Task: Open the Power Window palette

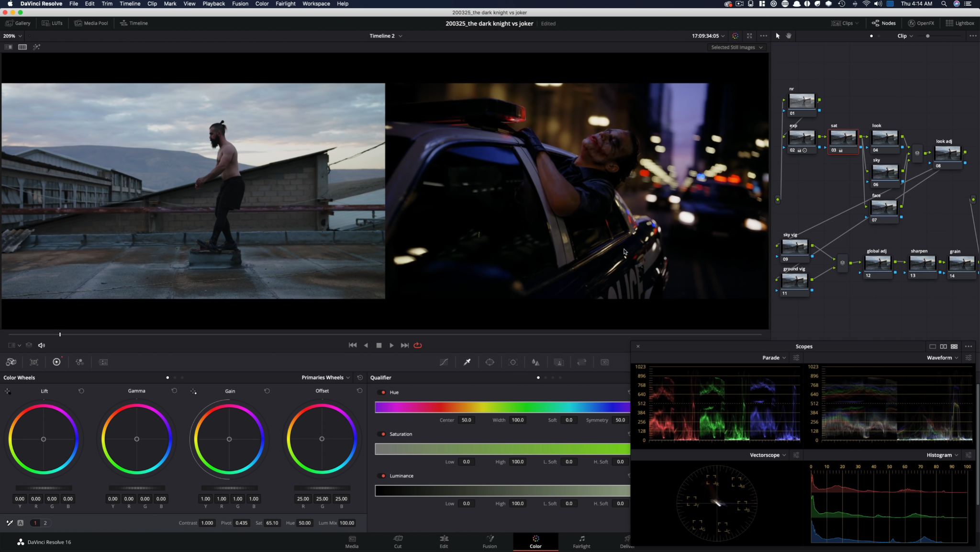Action: coord(490,362)
